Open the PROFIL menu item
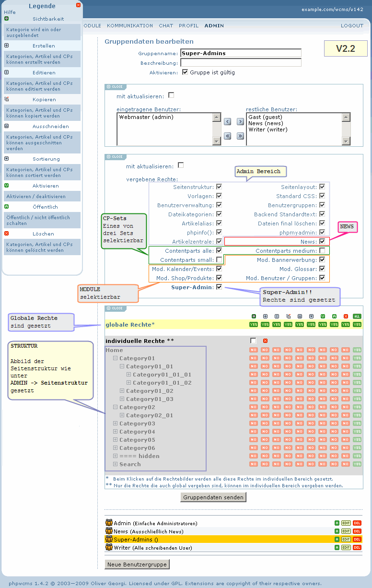Screen dimensions: 372x588 188,26
